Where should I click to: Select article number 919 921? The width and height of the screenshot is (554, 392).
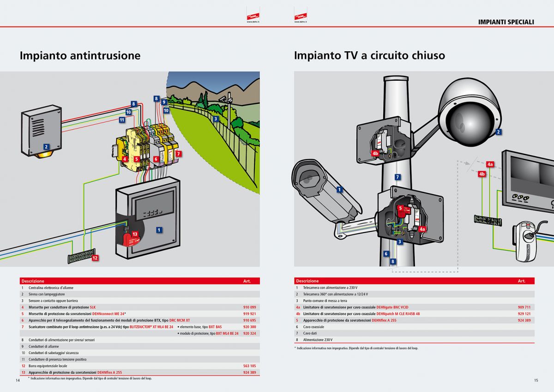(249, 314)
